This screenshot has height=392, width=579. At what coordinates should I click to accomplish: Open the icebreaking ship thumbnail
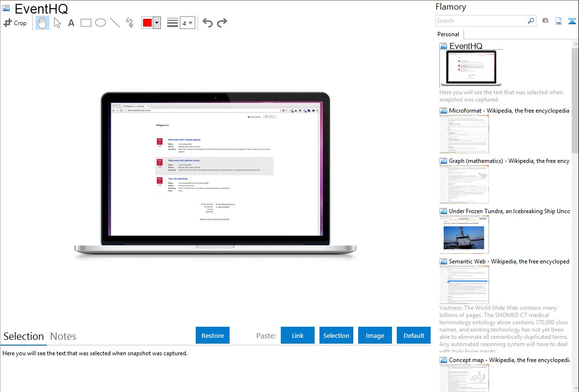pyautogui.click(x=464, y=234)
